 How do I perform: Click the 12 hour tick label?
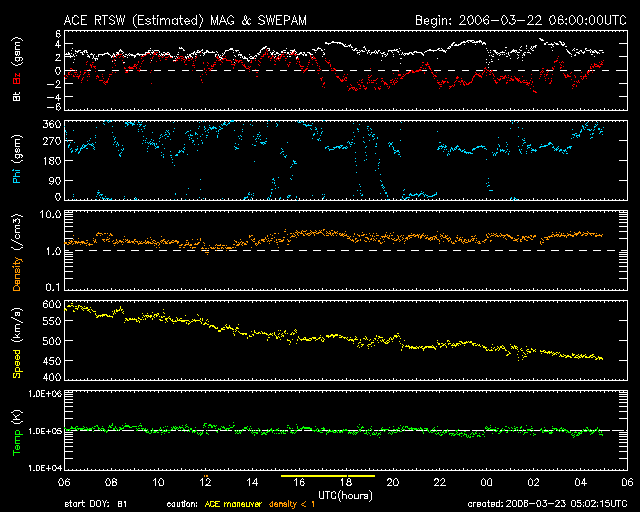(205, 483)
